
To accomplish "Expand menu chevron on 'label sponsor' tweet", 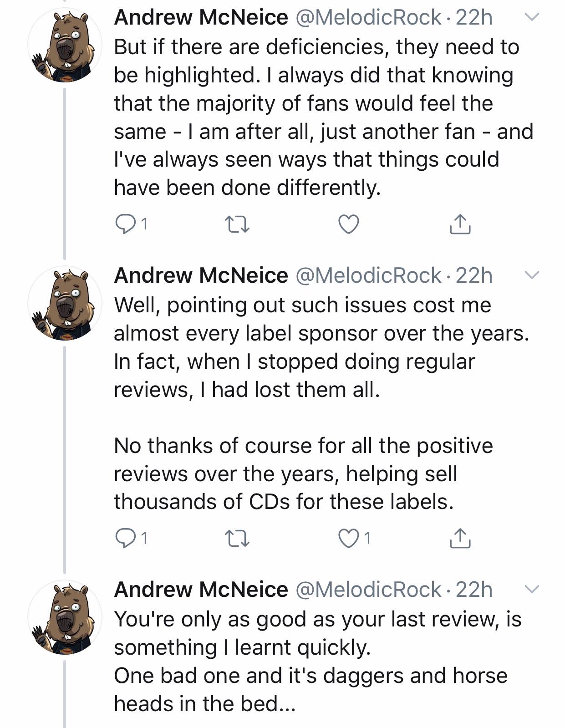I will [x=531, y=275].
